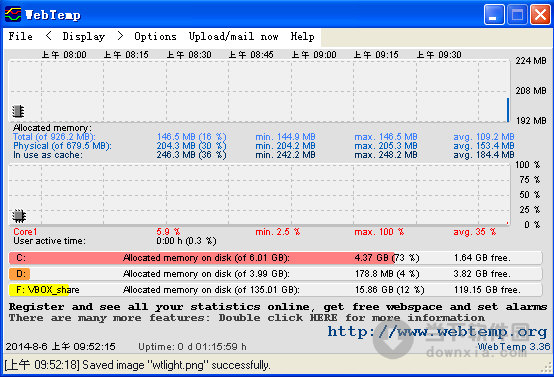Maximize the WebTemp window
This screenshot has height=377, width=554.
[x=517, y=15]
